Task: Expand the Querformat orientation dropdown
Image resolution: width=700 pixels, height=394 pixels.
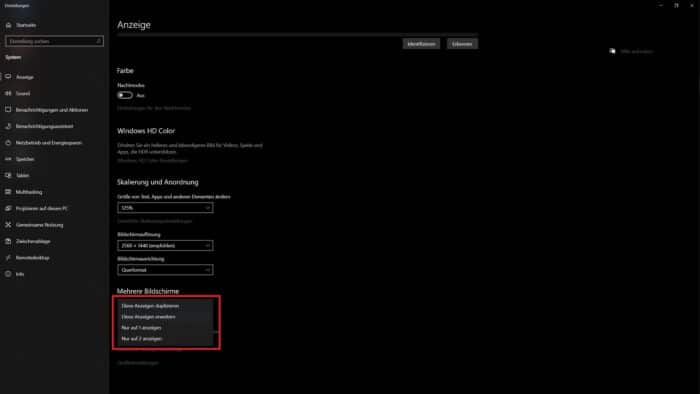Action: click(165, 270)
